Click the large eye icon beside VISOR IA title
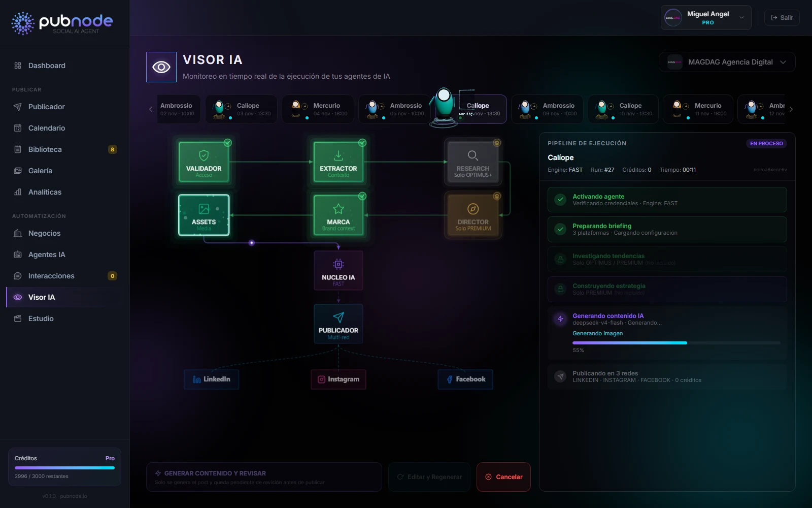 [161, 67]
